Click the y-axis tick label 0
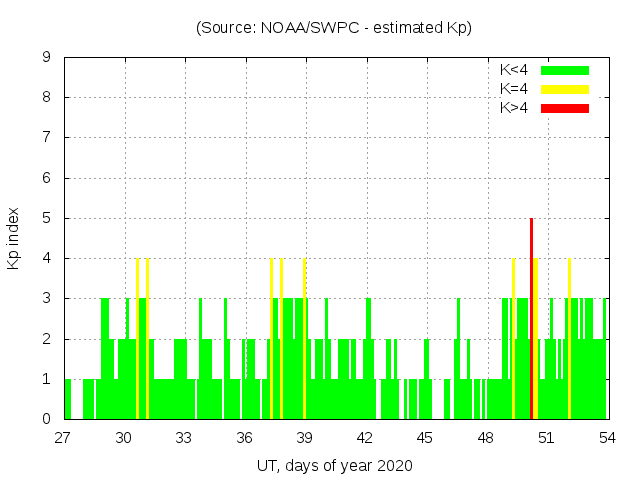The image size is (640, 480). 47,419
